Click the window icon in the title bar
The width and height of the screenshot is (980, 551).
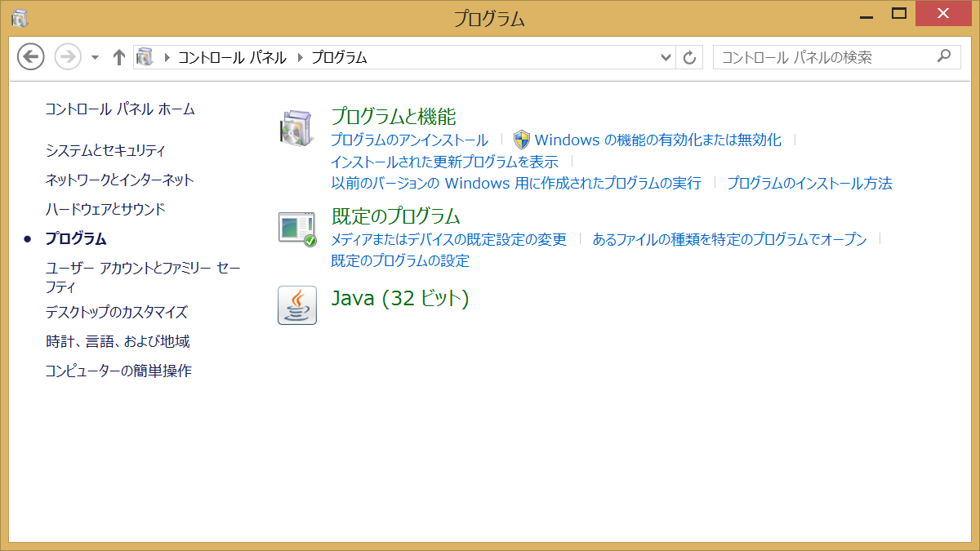(x=20, y=17)
